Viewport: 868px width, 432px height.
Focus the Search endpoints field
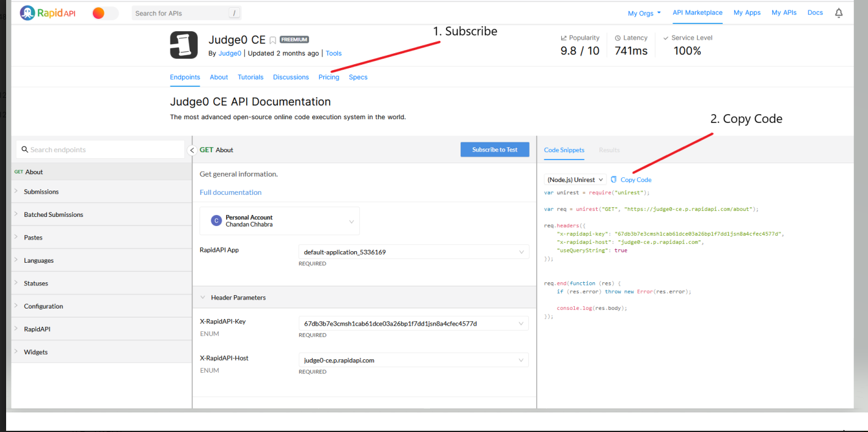(100, 149)
